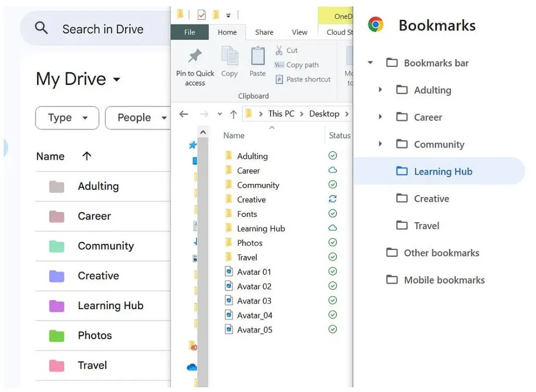Select the Travel bookmark folder
Viewport: 536px width, 392px height.
[x=418, y=226]
